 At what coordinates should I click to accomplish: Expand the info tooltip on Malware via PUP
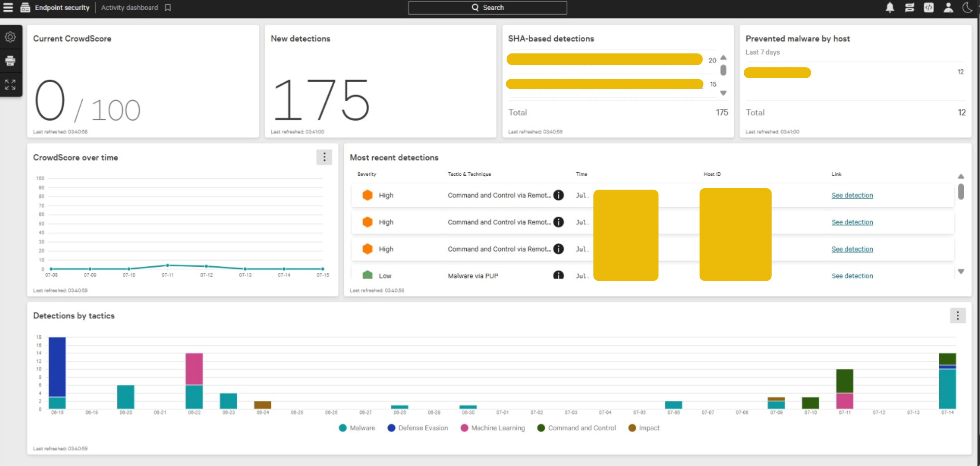(x=559, y=276)
